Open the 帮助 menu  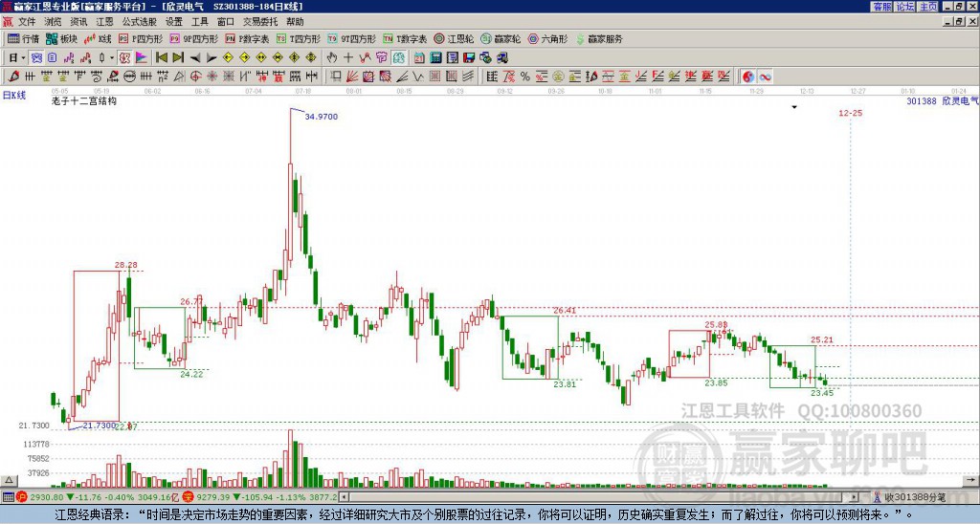point(295,22)
